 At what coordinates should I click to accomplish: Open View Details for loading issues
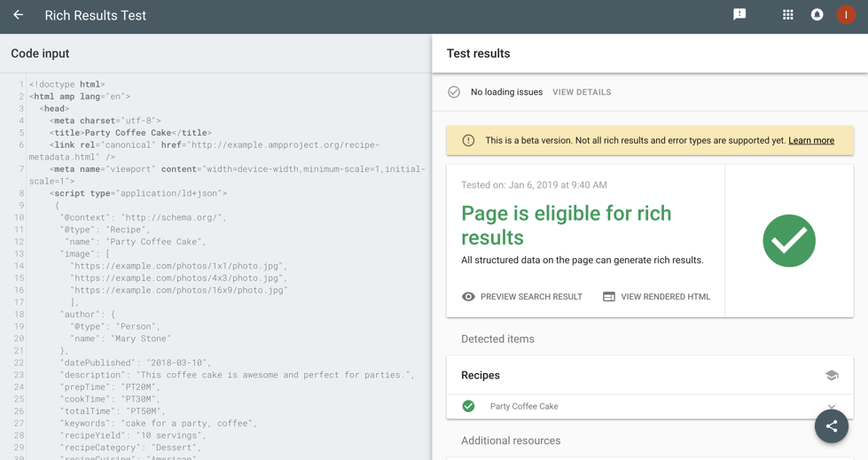coord(582,92)
